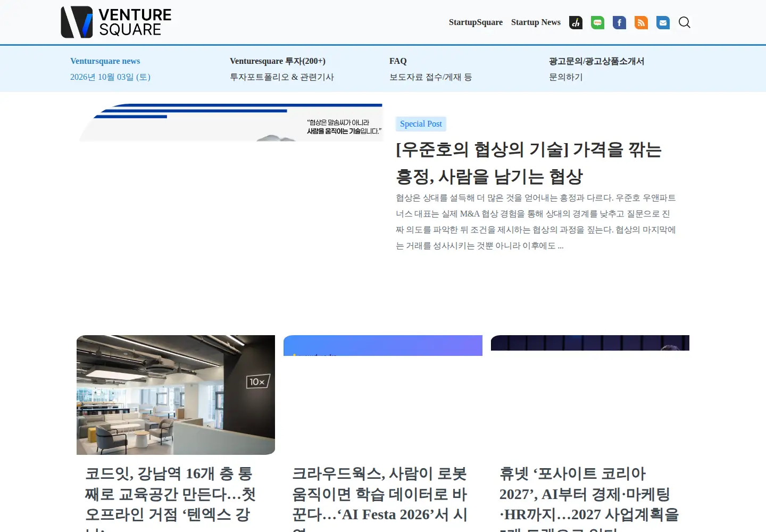766x532 pixels.
Task: Open the 10x office interior thumbnail
Action: pos(176,395)
